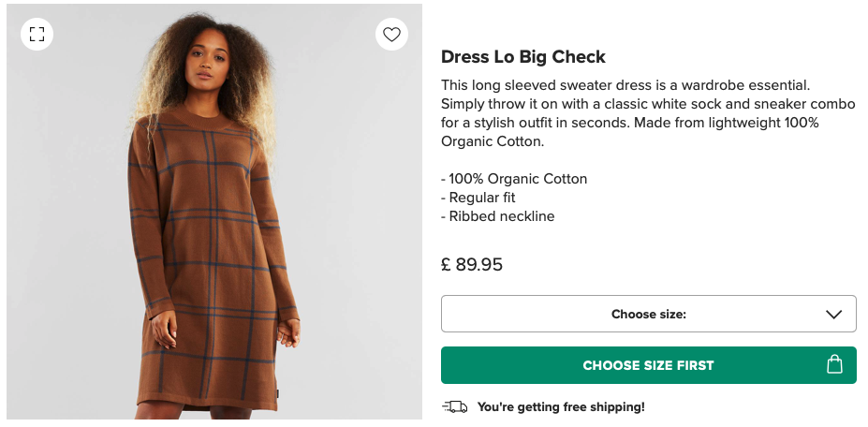Click the "Dress Lo Big Check" product title

(x=523, y=57)
